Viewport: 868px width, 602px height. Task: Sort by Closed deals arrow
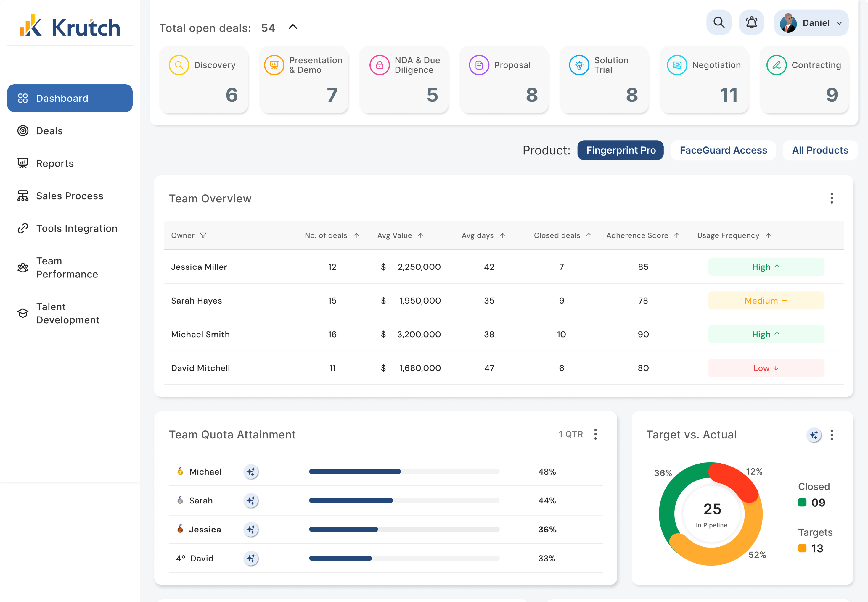(x=589, y=235)
